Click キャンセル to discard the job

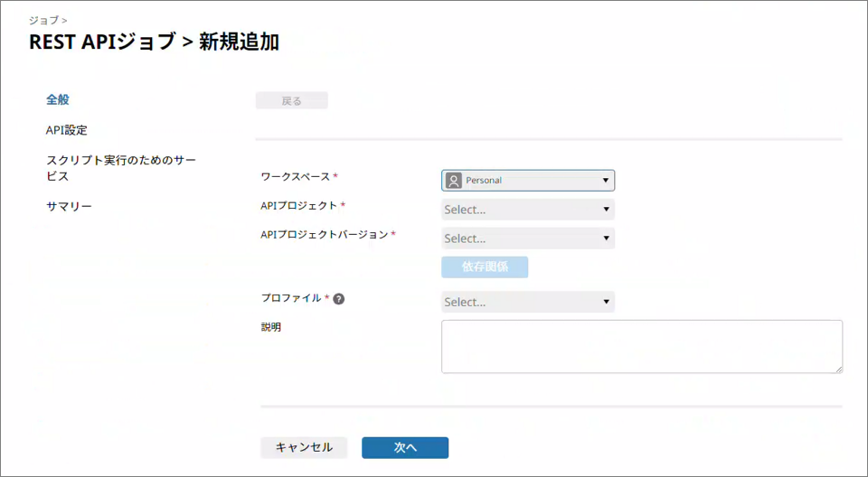[x=304, y=448]
